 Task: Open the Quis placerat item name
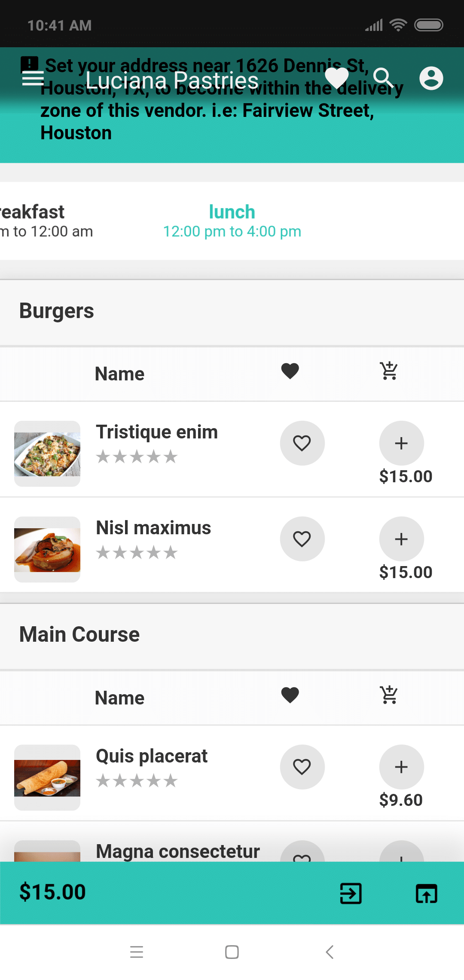tap(152, 756)
